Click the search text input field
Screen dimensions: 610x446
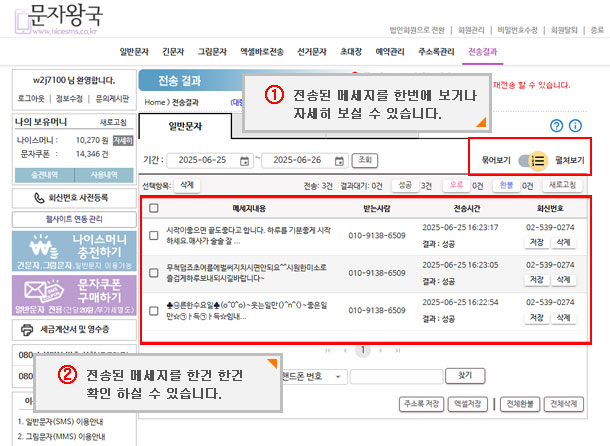394,375
